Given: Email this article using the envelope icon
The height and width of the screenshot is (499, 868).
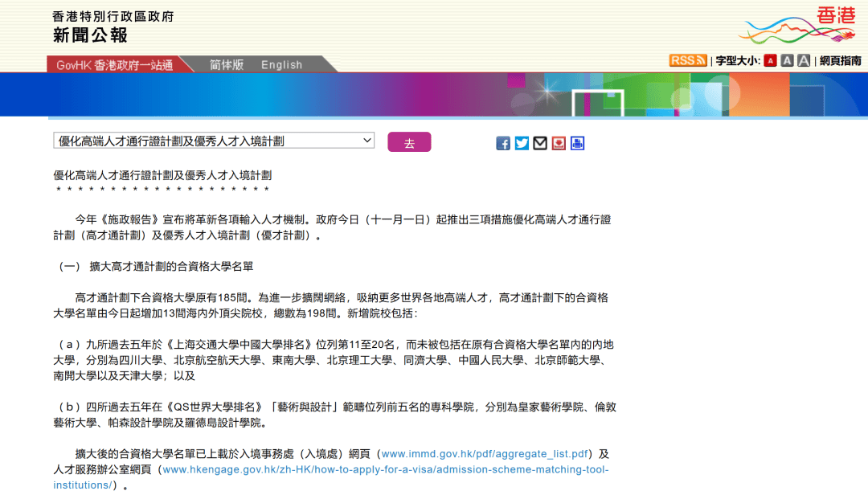Looking at the screenshot, I should [x=539, y=143].
